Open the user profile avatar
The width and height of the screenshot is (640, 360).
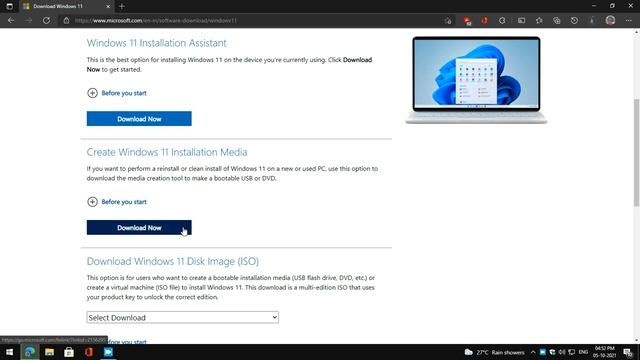(610, 20)
